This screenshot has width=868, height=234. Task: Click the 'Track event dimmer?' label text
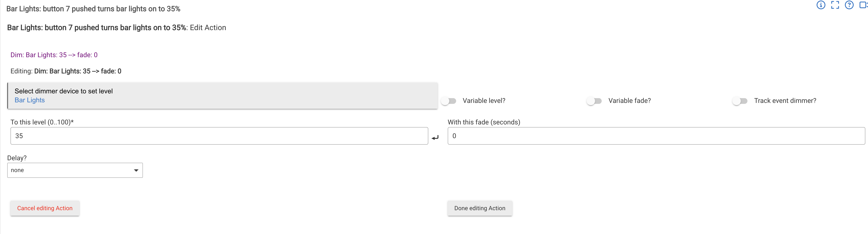pos(785,101)
